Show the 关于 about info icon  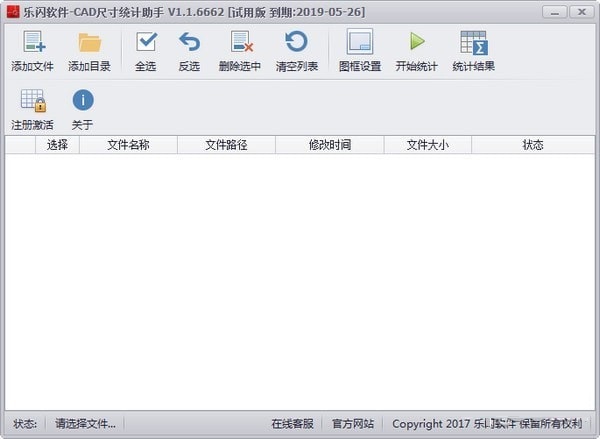[83, 100]
